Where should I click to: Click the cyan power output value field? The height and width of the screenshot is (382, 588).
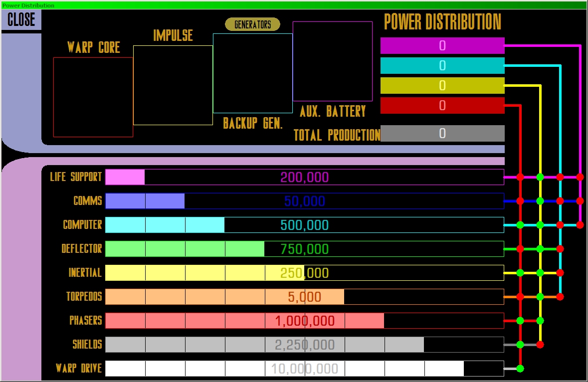442,66
